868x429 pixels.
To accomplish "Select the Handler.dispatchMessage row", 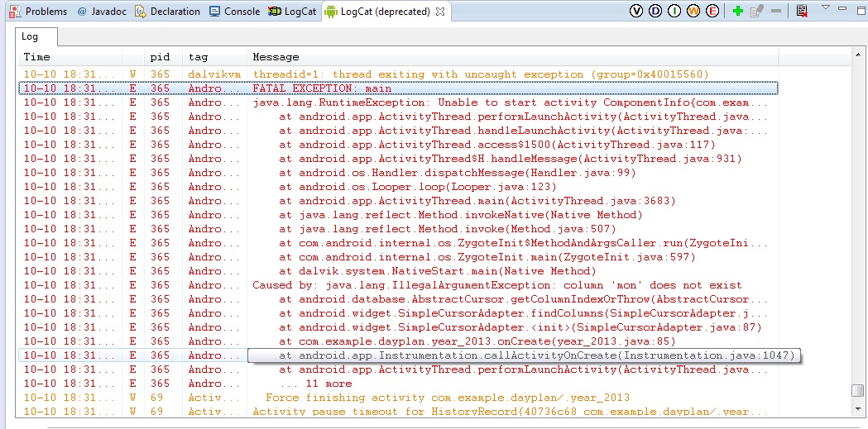I will pos(399,173).
